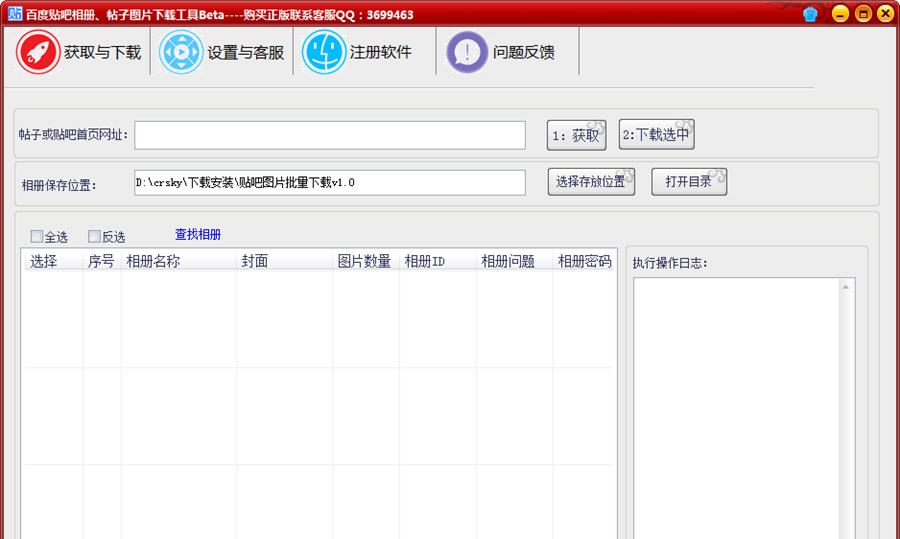This screenshot has width=900, height=539.
Task: Open the 设置与客服 tab
Action: pos(222,52)
